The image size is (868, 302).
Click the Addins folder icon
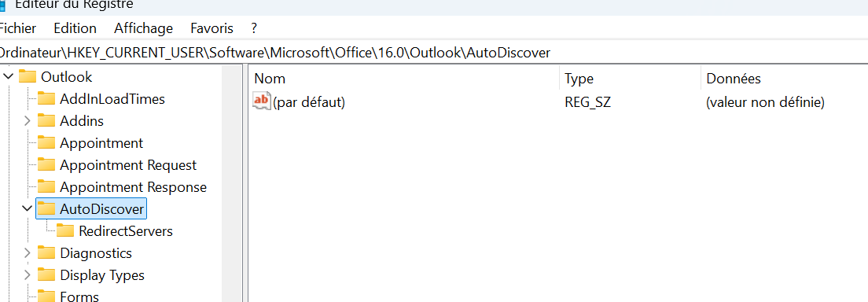[46, 120]
